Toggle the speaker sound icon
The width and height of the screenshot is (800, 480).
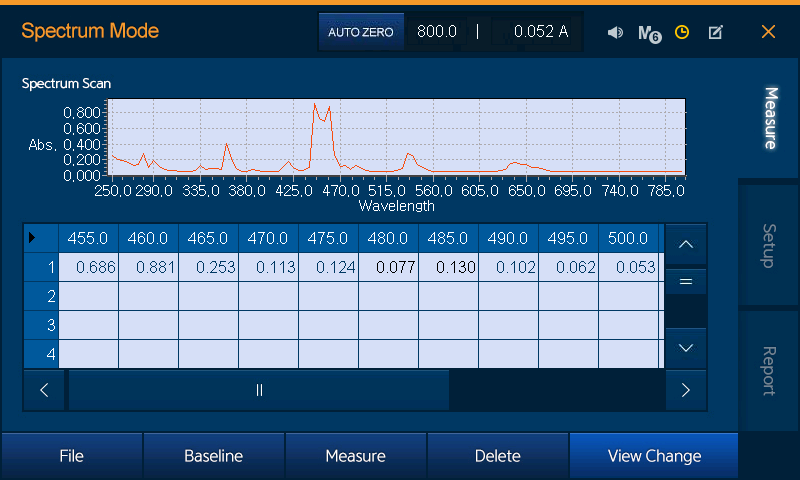click(x=615, y=33)
